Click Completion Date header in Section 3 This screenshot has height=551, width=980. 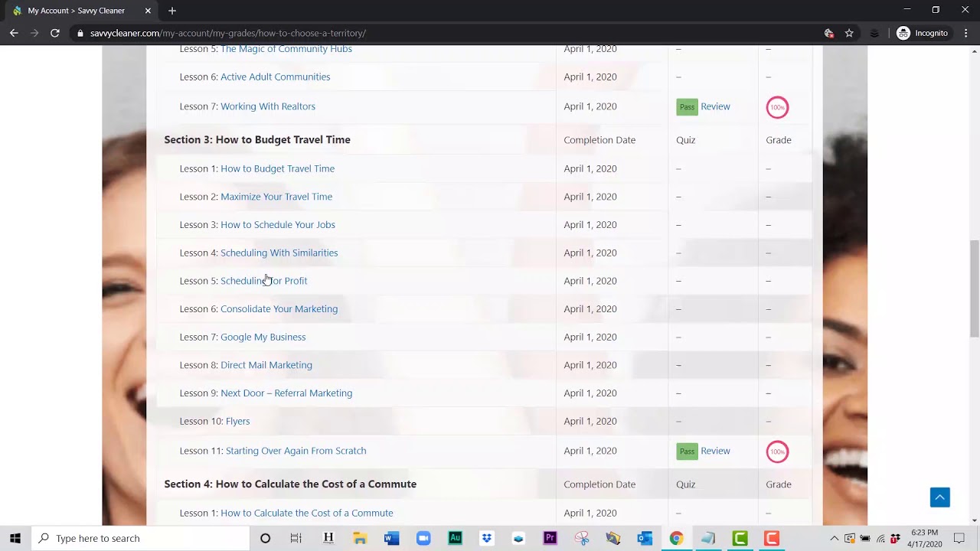click(x=599, y=140)
